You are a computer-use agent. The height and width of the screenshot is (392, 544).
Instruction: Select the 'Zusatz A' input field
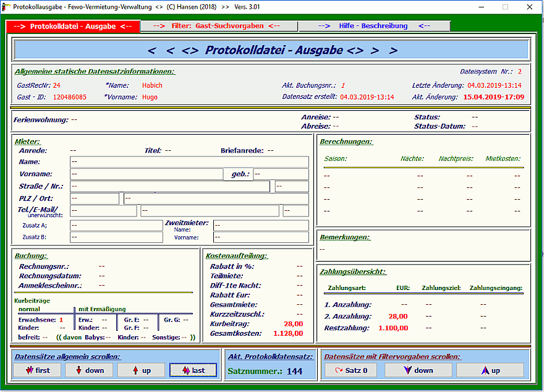(x=116, y=225)
